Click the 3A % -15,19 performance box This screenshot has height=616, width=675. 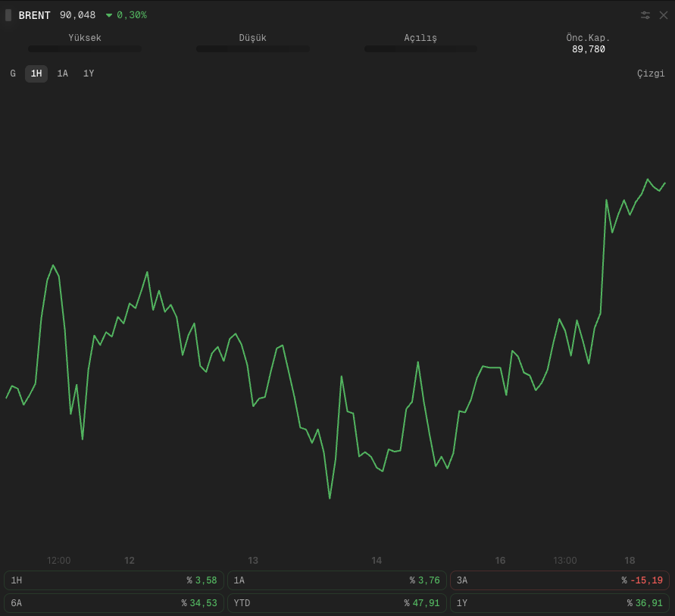pos(560,580)
